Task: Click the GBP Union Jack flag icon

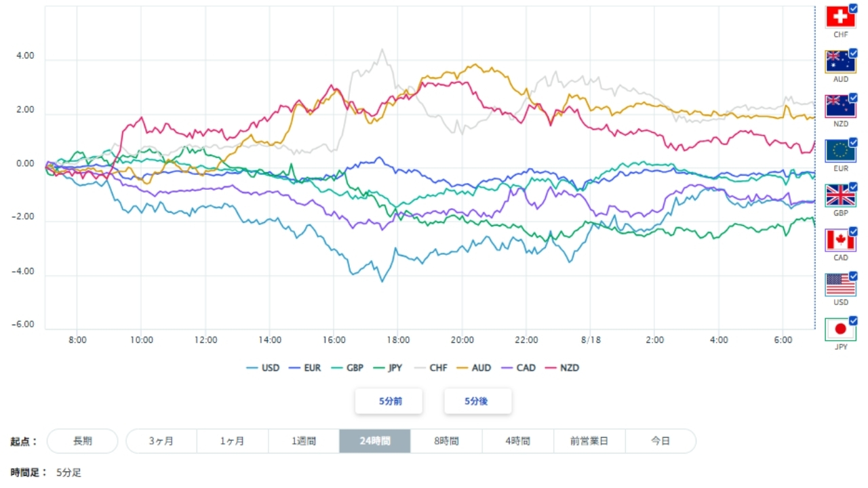Action: click(x=840, y=195)
